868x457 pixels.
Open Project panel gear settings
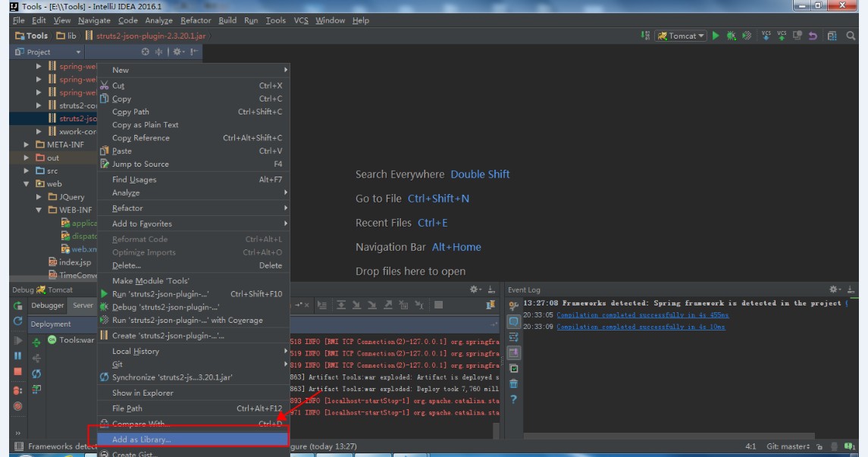(177, 52)
